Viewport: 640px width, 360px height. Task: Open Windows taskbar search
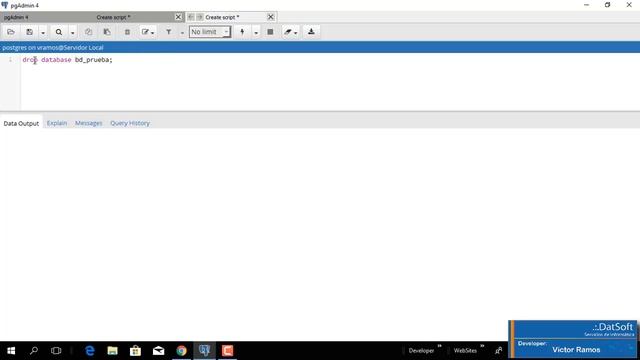click(34, 351)
